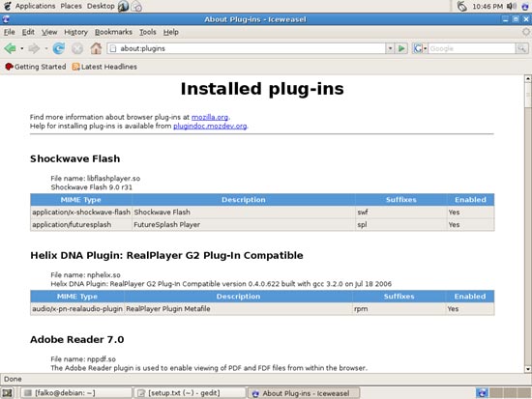Open the Forward history dropdown arrow
This screenshot has height=399, width=532.
[45, 49]
